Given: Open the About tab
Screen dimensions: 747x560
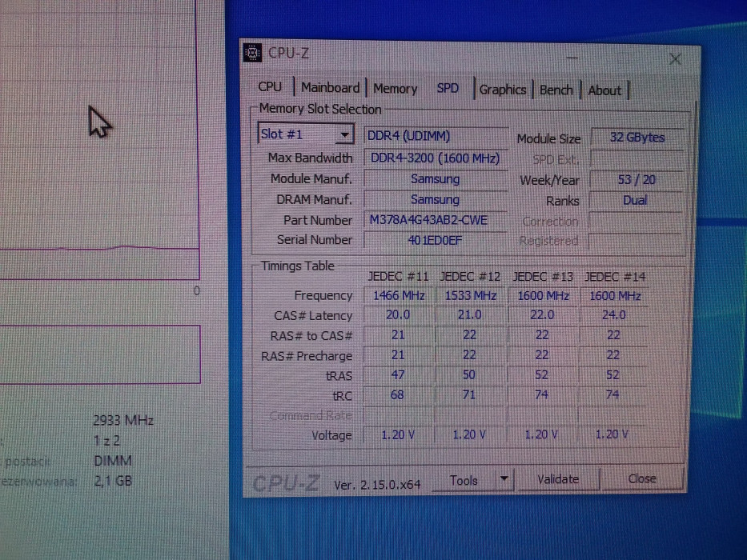Looking at the screenshot, I should pos(604,90).
